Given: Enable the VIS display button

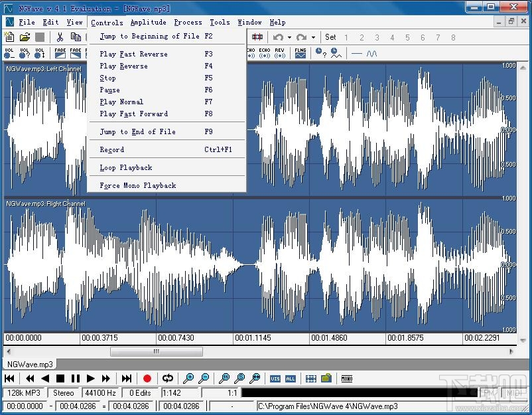Looking at the screenshot, I should [x=275, y=378].
